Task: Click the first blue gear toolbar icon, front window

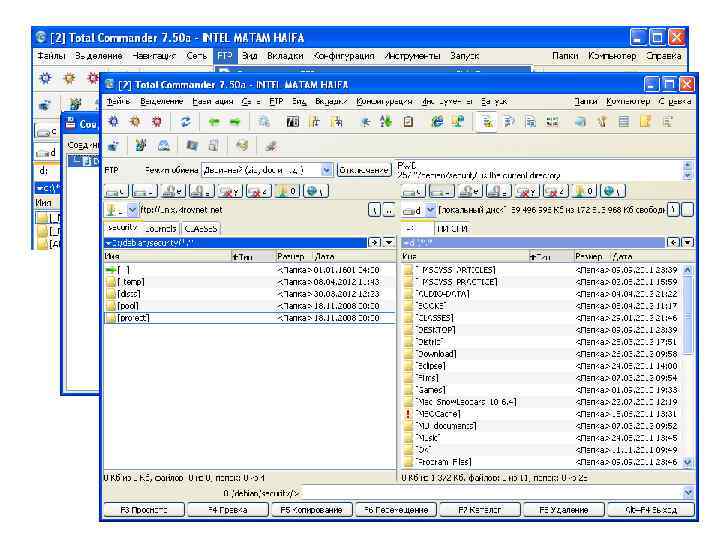Action: [x=113, y=122]
